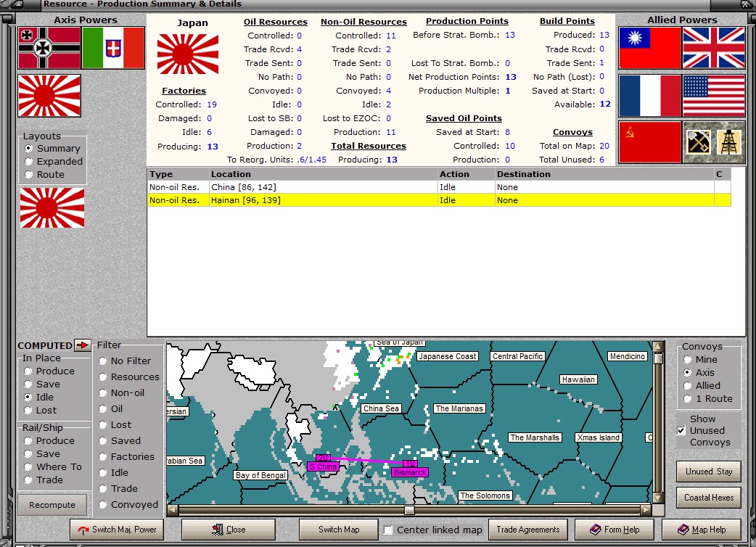The height and width of the screenshot is (547, 756).
Task: Click the Switch Map button
Action: click(x=339, y=530)
